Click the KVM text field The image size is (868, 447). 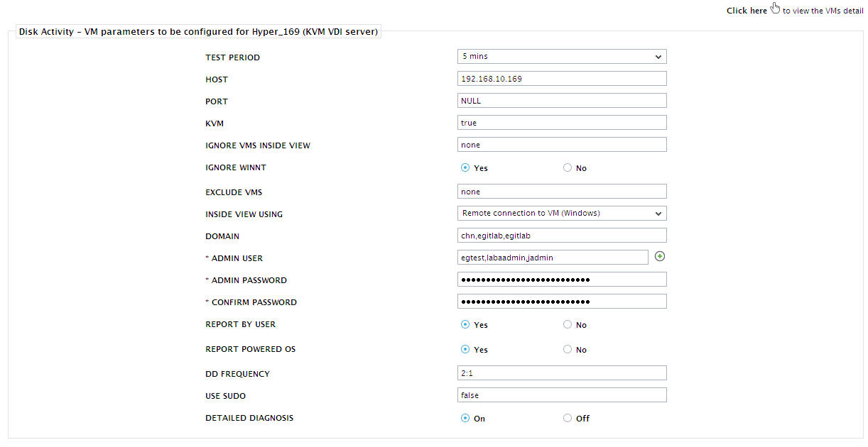pyautogui.click(x=562, y=123)
